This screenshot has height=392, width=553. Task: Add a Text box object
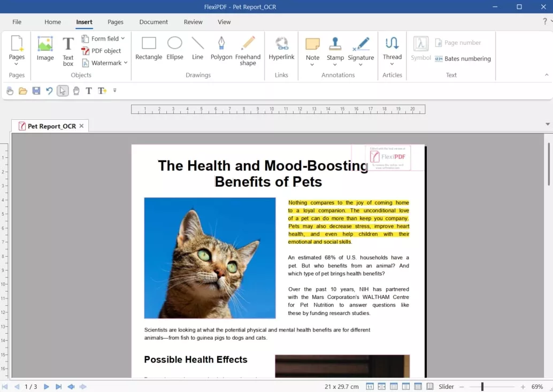pos(68,51)
